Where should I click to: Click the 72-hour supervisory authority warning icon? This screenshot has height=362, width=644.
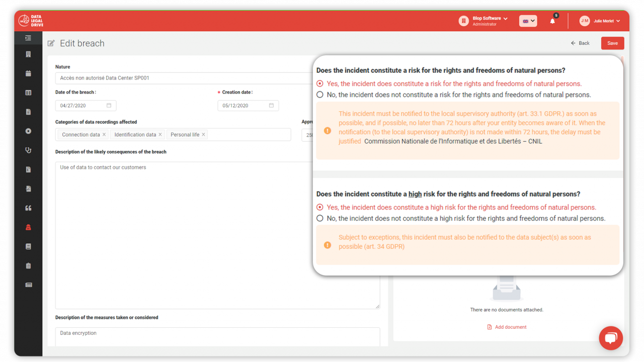(328, 131)
